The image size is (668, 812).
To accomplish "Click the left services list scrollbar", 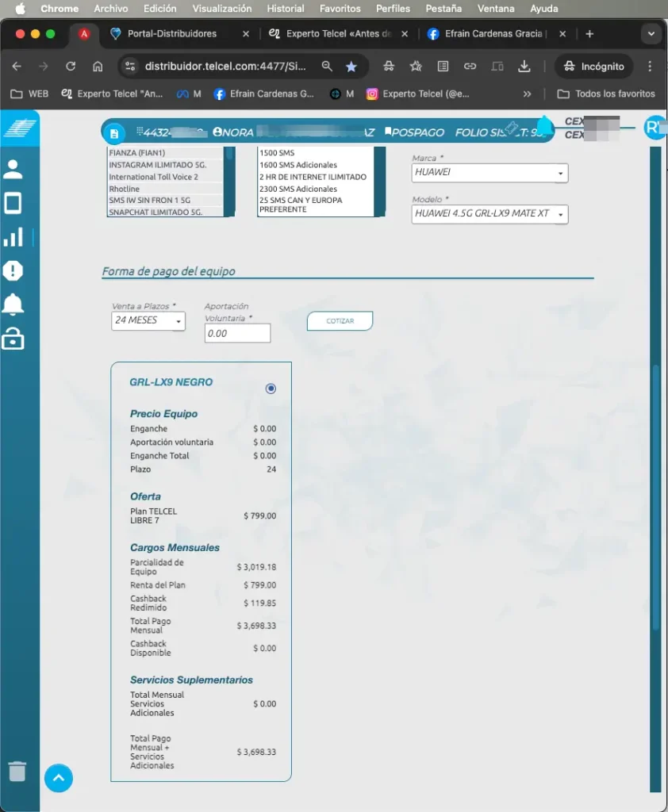I will point(229,182).
